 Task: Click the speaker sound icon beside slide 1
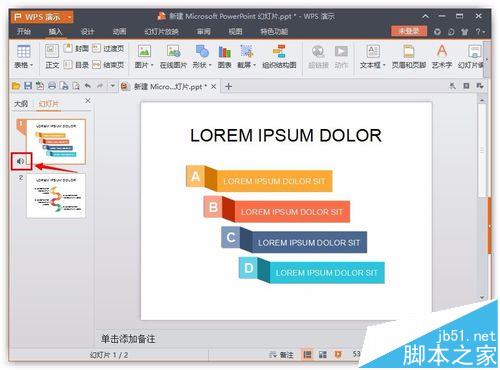tap(20, 161)
